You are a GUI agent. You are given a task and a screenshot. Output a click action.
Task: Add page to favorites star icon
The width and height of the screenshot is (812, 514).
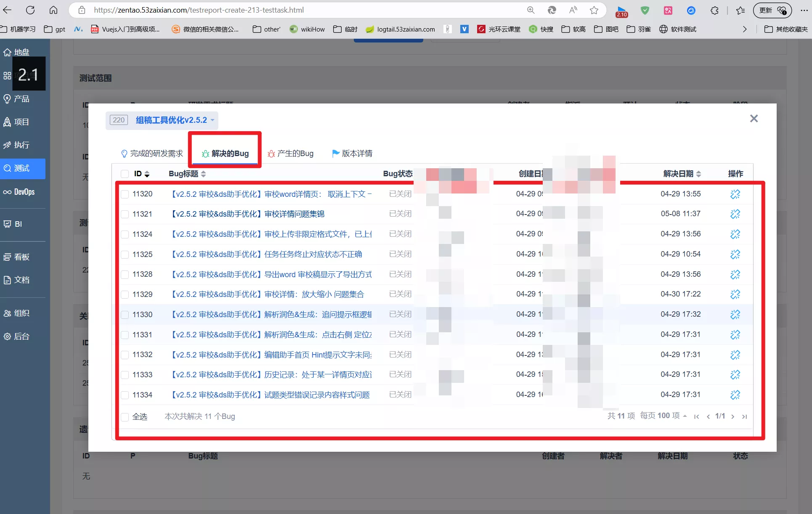point(594,10)
